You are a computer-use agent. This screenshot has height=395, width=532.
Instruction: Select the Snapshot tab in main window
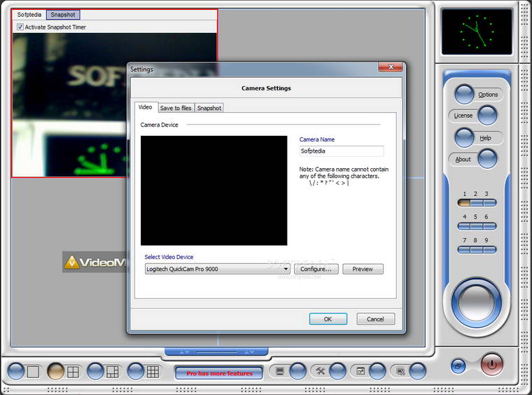pyautogui.click(x=63, y=15)
